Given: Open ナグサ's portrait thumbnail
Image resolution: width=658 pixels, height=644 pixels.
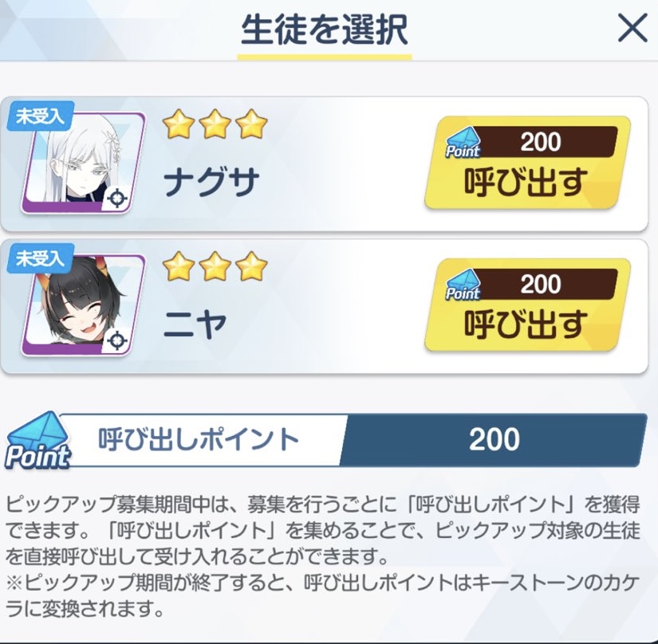Looking at the screenshot, I should click(83, 163).
